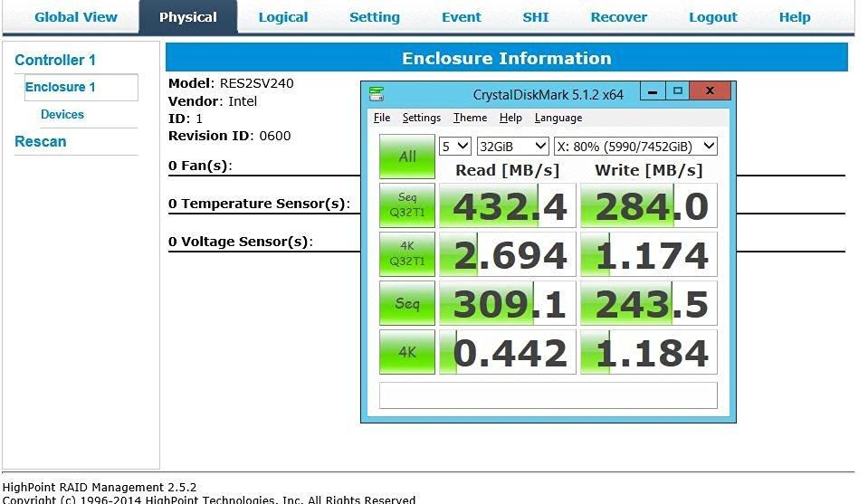The image size is (868, 504).
Task: Click the Vendor: Intel text
Action: coord(213,101)
